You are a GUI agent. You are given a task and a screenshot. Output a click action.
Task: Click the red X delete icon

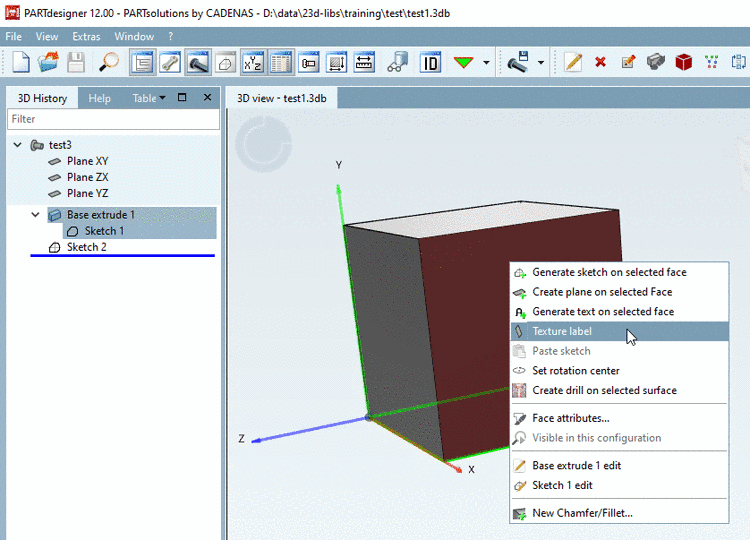click(x=600, y=62)
